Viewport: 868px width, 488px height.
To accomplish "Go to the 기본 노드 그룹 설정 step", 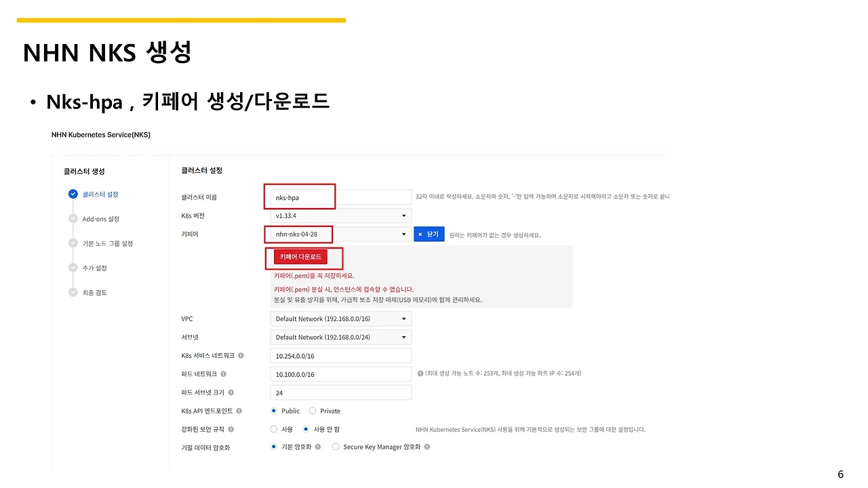I will (108, 243).
